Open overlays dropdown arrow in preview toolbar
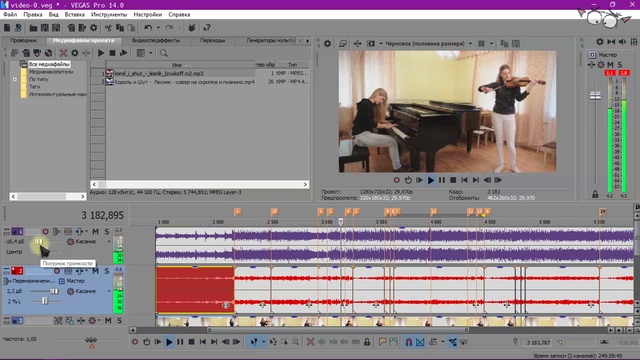The width and height of the screenshot is (640, 360). coord(491,43)
